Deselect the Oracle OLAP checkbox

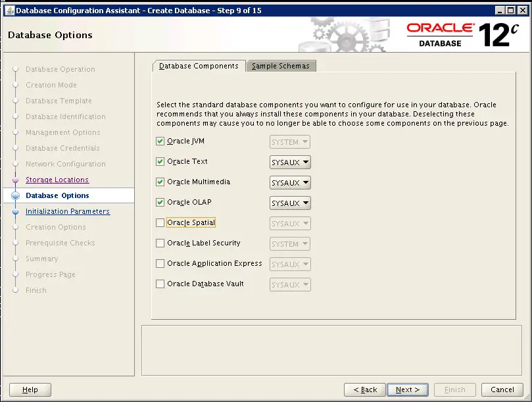click(160, 203)
